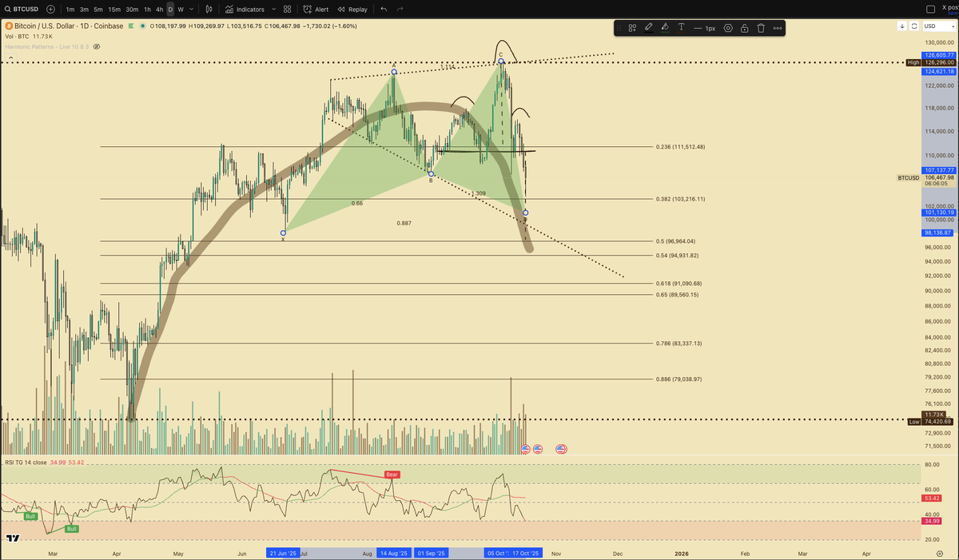Open the Indicators dialog
The width and height of the screenshot is (959, 560).
pyautogui.click(x=245, y=10)
